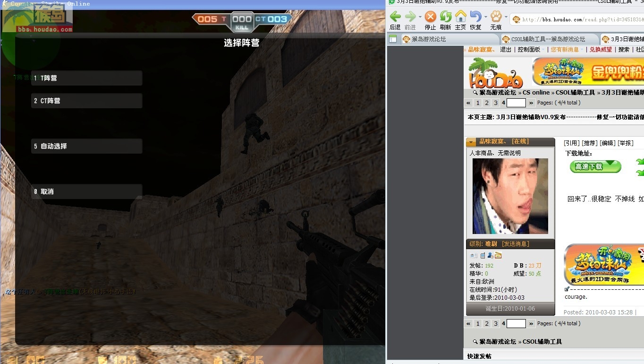Click the 退出 logout link

(506, 50)
